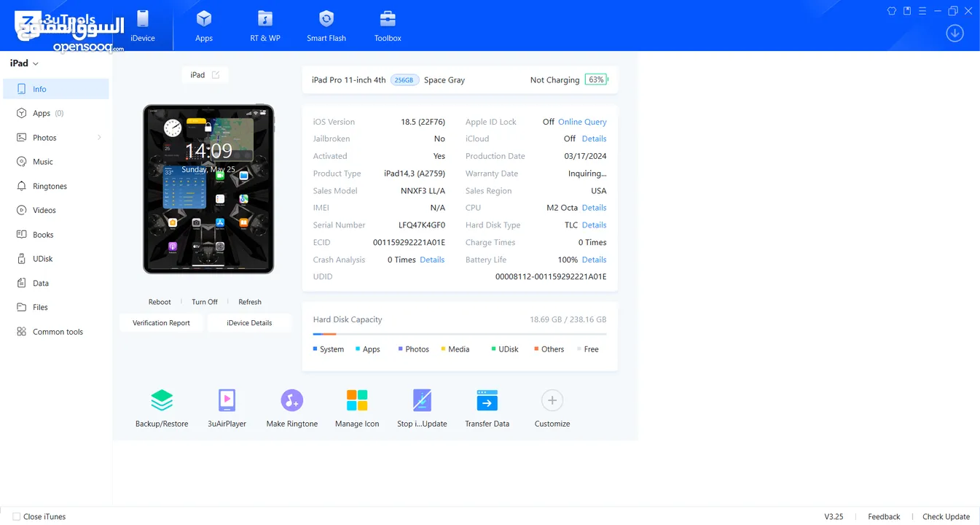Expand the Photos submenu arrow
The width and height of the screenshot is (980, 525).
[99, 138]
